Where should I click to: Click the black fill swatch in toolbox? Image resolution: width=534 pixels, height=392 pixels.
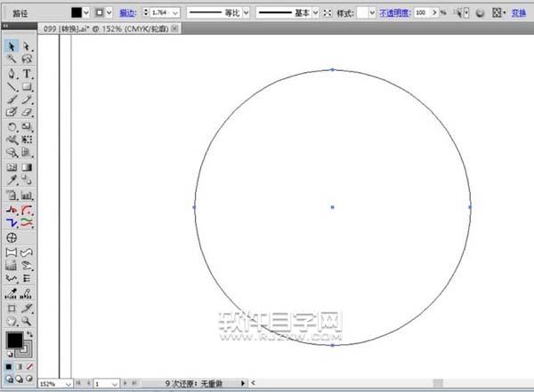coord(15,340)
